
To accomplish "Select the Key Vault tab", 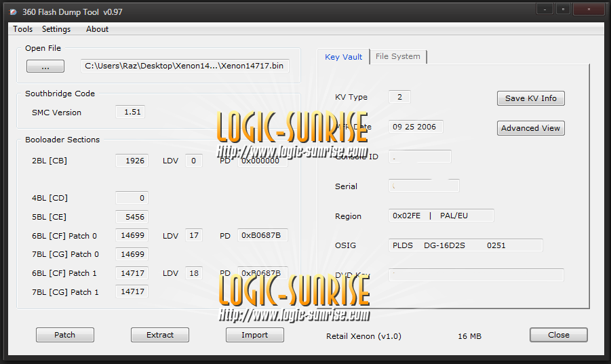I will (343, 57).
